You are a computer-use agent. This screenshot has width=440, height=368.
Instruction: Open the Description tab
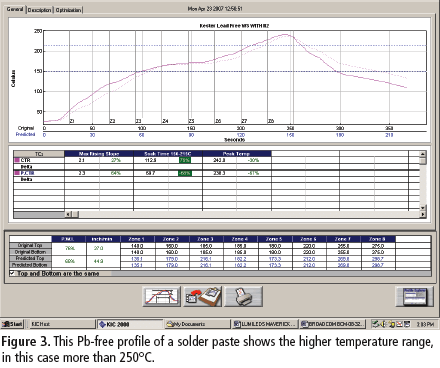[40, 10]
